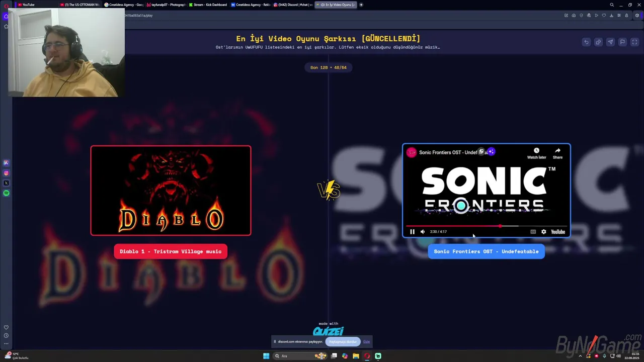644x362 pixels.
Task: Report quiz with the flag icon
Action: point(622,42)
